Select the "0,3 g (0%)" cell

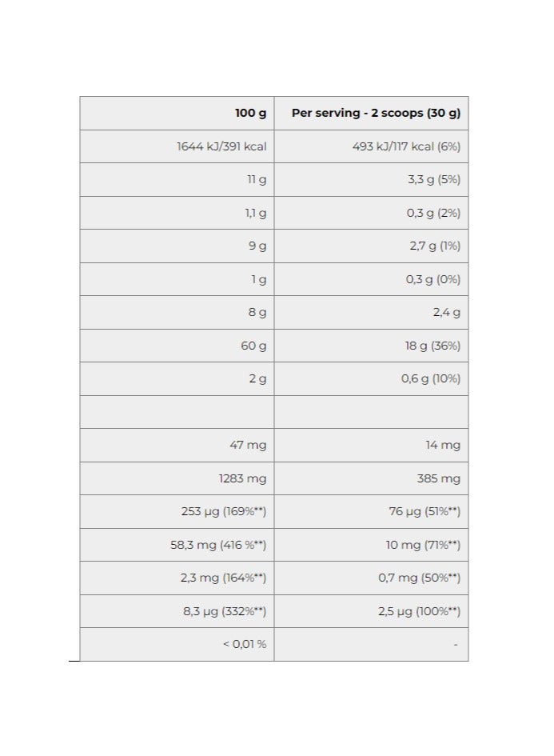[x=433, y=279]
